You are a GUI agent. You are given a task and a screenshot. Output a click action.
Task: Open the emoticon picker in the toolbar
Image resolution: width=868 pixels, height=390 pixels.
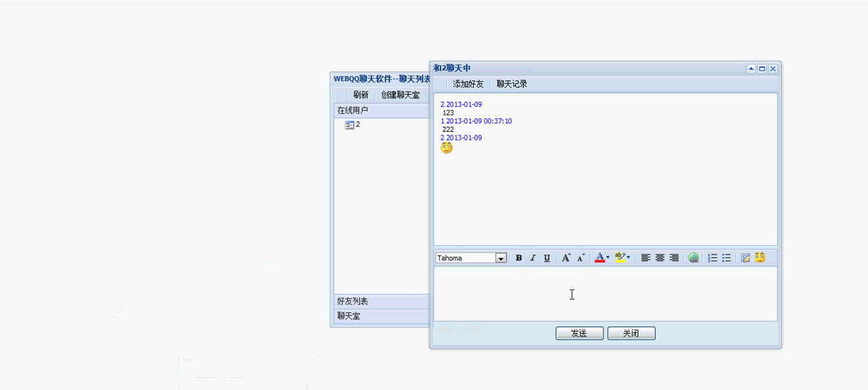760,258
